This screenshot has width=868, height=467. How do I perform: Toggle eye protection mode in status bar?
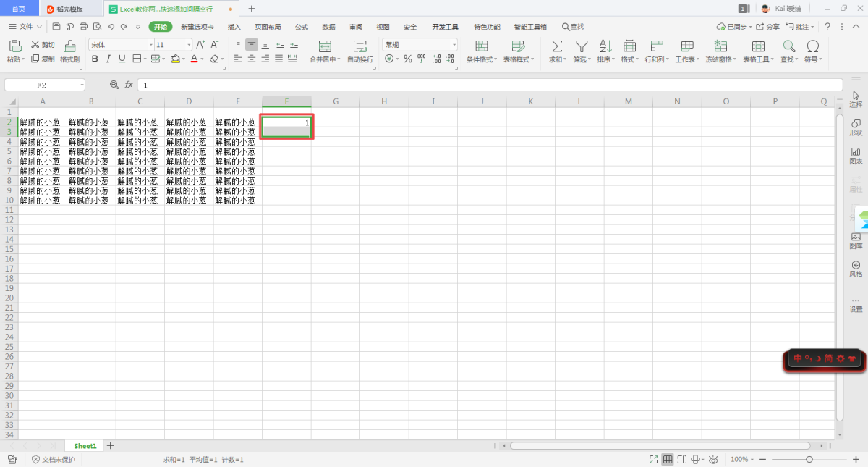coord(713,459)
